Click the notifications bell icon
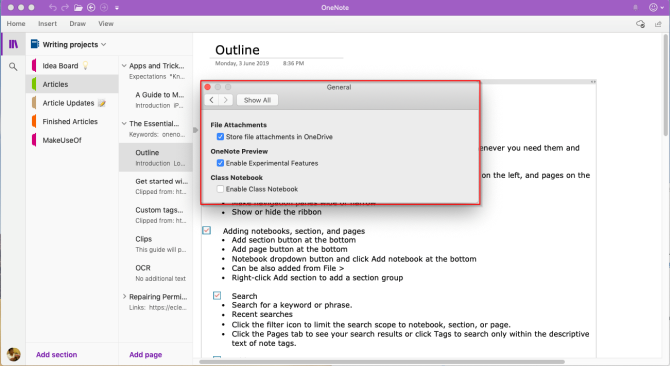 coord(635,8)
